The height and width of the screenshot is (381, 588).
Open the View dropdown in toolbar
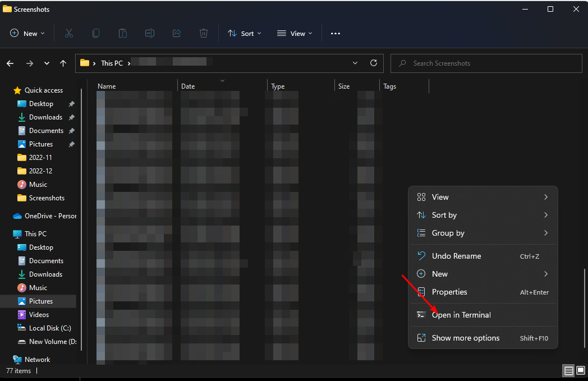pyautogui.click(x=295, y=34)
